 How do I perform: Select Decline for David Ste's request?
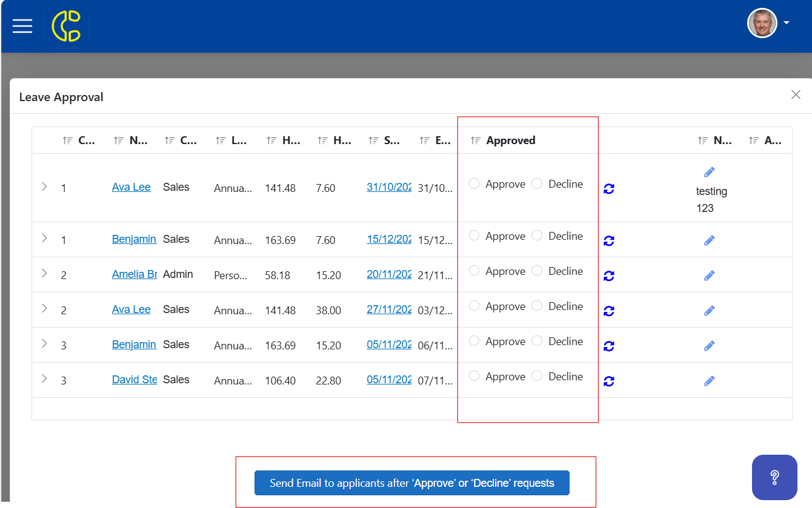coord(537,376)
